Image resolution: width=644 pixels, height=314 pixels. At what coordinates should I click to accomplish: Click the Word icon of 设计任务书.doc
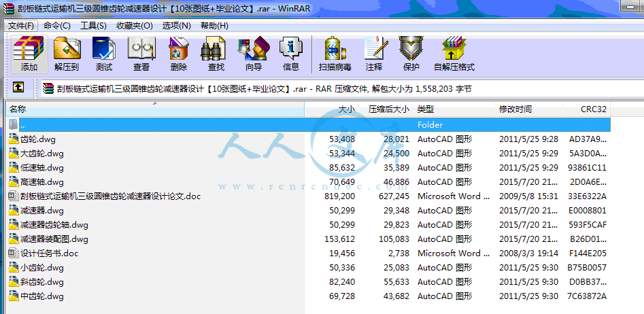tap(14, 254)
